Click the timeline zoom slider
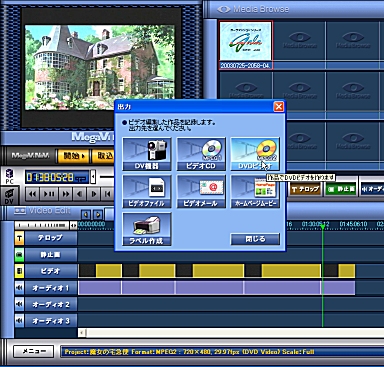The width and height of the screenshot is (384, 367). [x=42, y=226]
